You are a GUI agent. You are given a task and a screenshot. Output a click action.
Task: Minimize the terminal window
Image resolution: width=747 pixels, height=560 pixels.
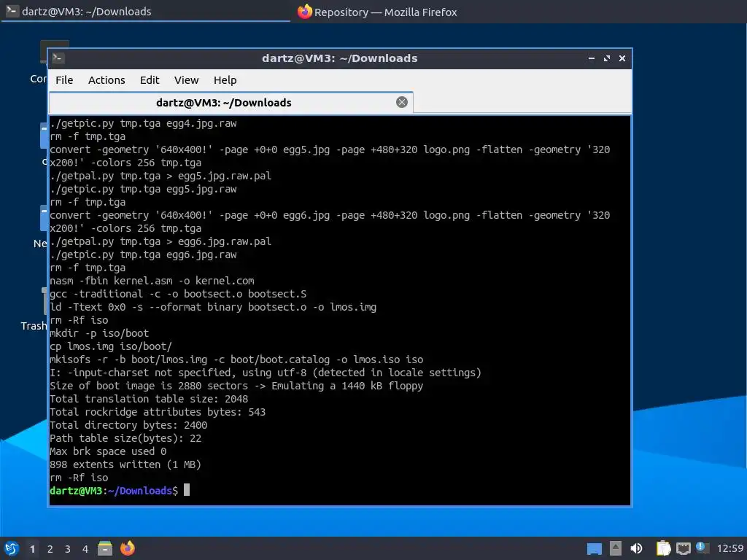tap(591, 58)
